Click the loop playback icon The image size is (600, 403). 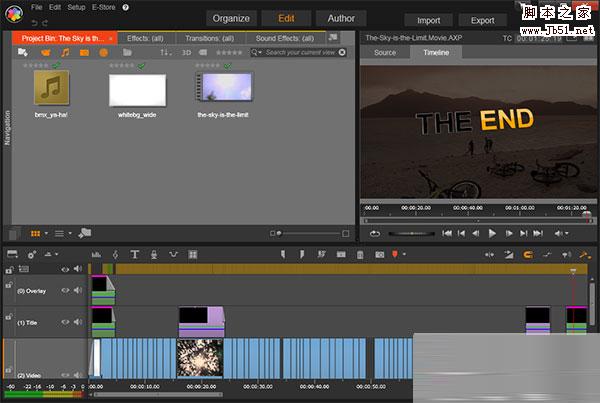[x=374, y=233]
